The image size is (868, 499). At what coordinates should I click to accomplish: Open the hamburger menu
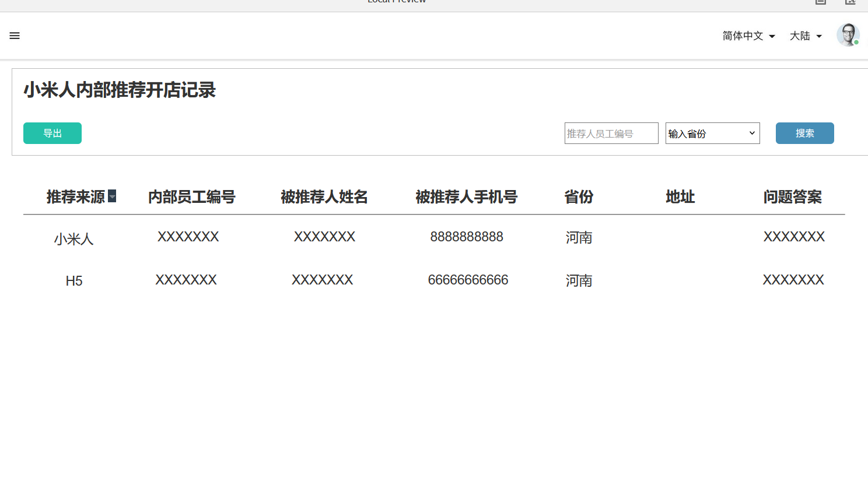pyautogui.click(x=15, y=36)
